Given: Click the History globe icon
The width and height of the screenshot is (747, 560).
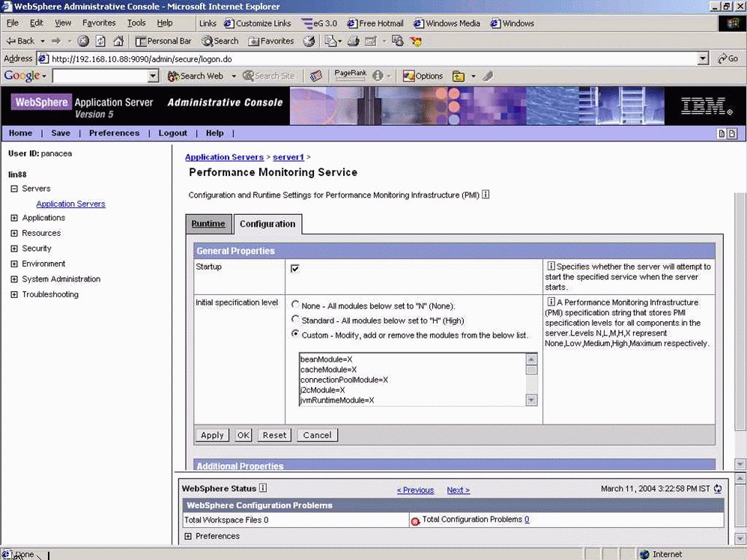Looking at the screenshot, I should pos(309,41).
